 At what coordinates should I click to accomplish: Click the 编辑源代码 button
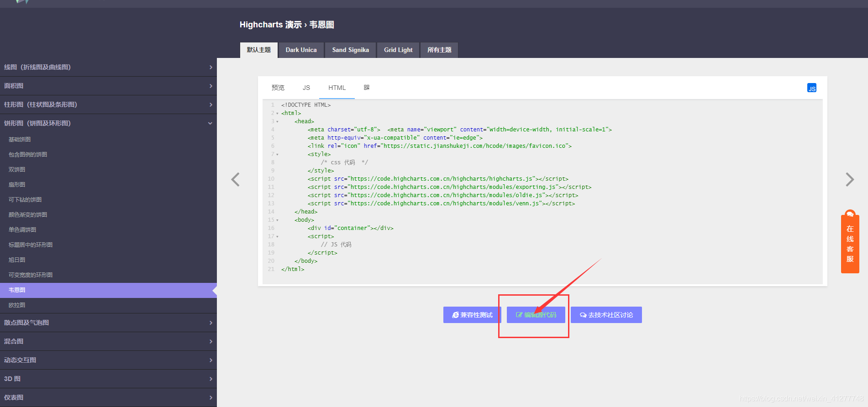click(x=536, y=315)
